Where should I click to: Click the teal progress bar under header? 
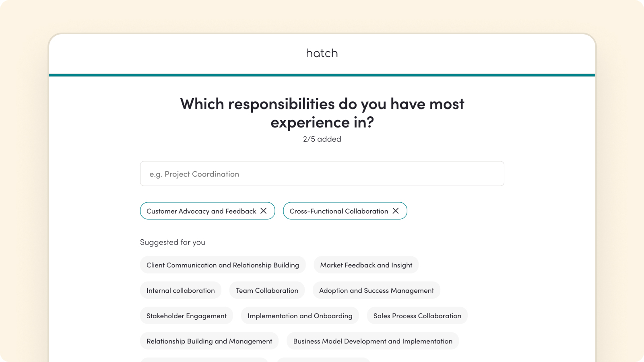pyautogui.click(x=322, y=75)
